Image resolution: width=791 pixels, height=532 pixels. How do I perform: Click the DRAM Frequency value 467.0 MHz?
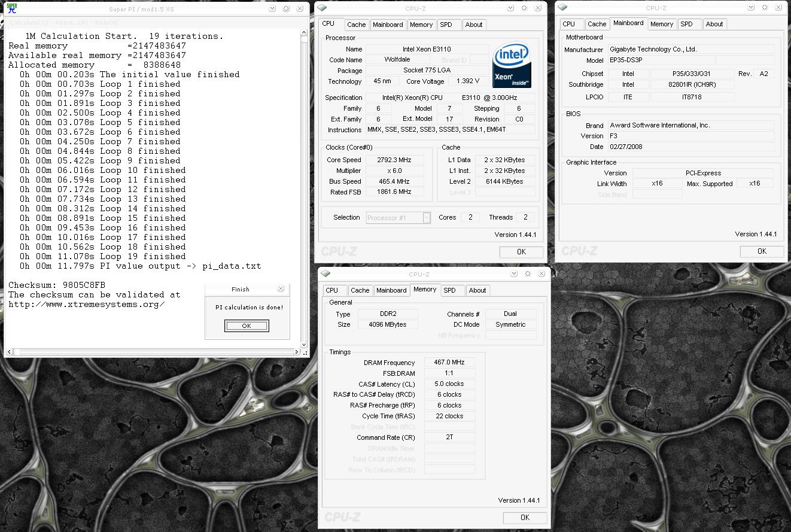click(x=449, y=363)
